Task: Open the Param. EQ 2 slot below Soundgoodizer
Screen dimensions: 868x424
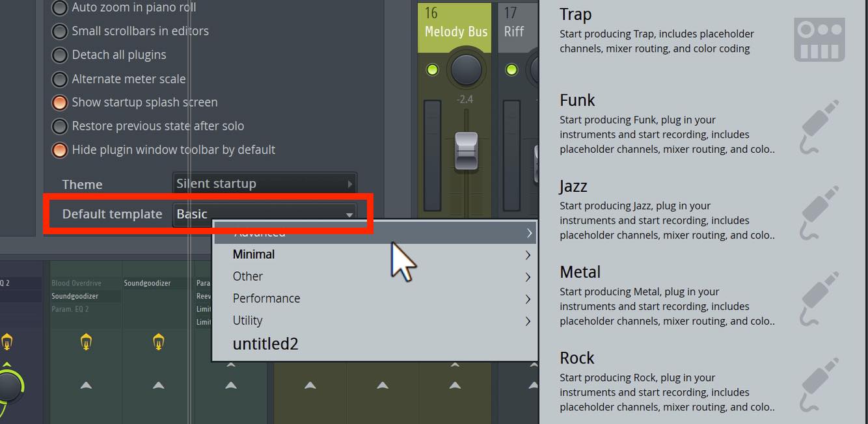Action: pos(85,310)
